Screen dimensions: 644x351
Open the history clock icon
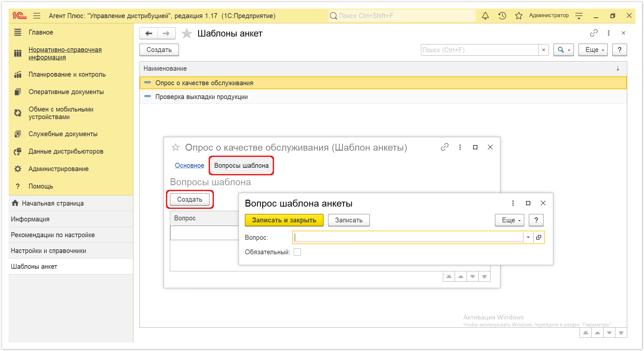point(502,16)
